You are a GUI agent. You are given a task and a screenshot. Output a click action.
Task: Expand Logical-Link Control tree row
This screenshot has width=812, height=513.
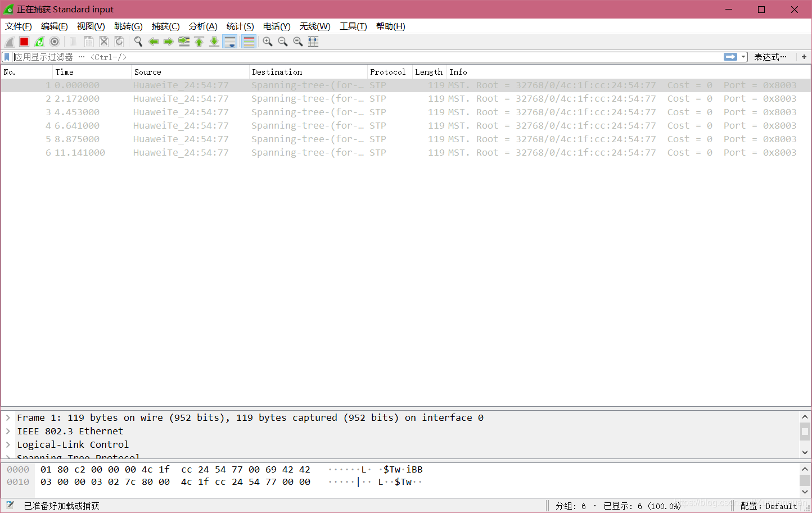[8, 444]
